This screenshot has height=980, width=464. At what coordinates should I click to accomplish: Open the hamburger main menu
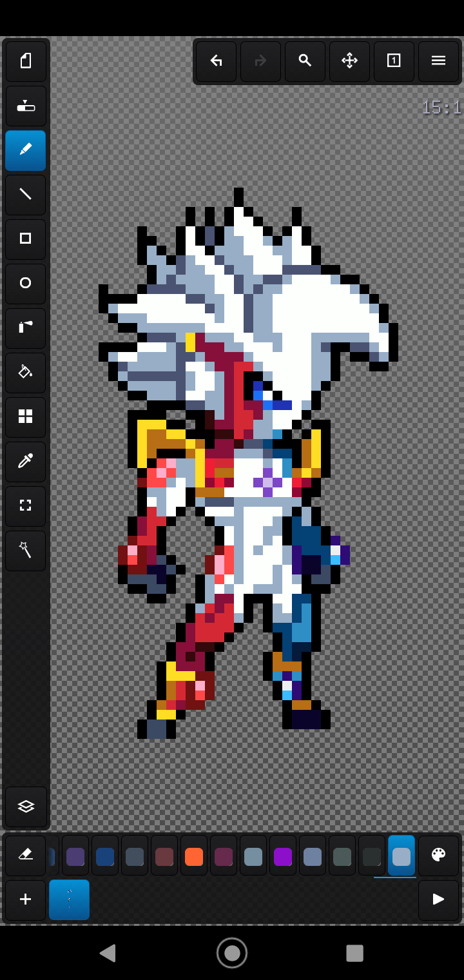point(439,61)
